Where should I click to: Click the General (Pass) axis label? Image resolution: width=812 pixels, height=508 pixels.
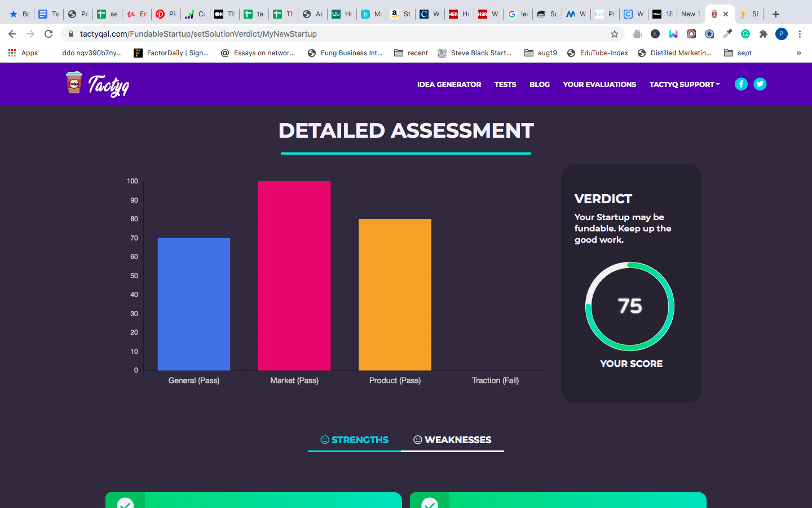click(x=194, y=380)
